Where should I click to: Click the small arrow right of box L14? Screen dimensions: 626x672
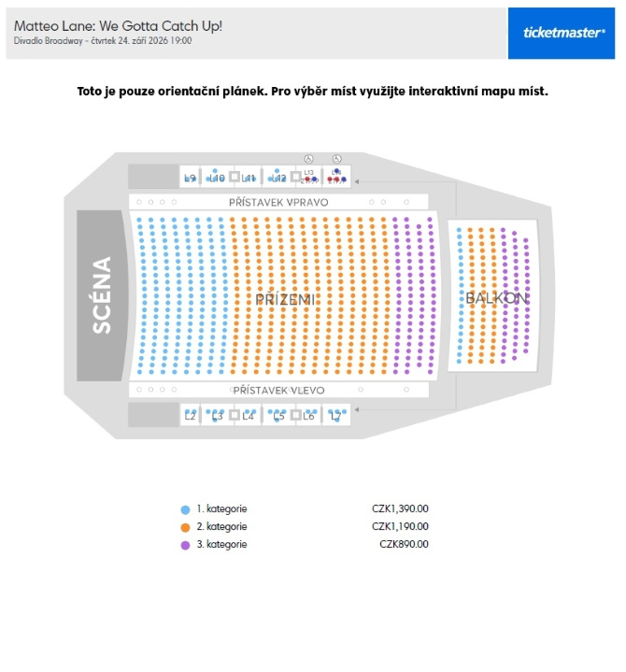[x=357, y=181]
